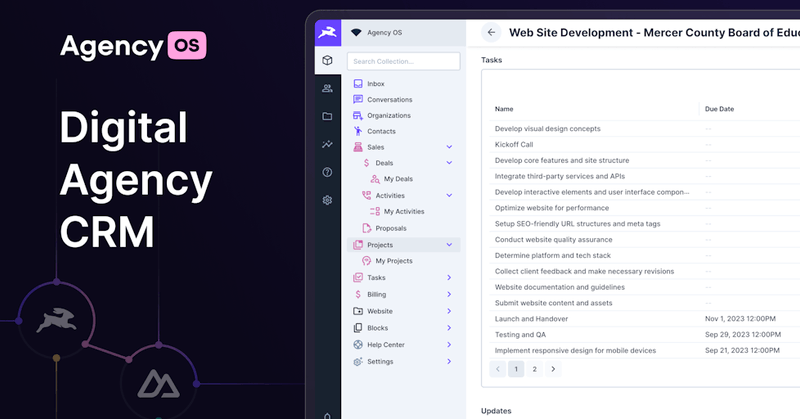Click the Help Center lifebuoy icon
Viewport: 800px width, 419px height.
pos(358,344)
